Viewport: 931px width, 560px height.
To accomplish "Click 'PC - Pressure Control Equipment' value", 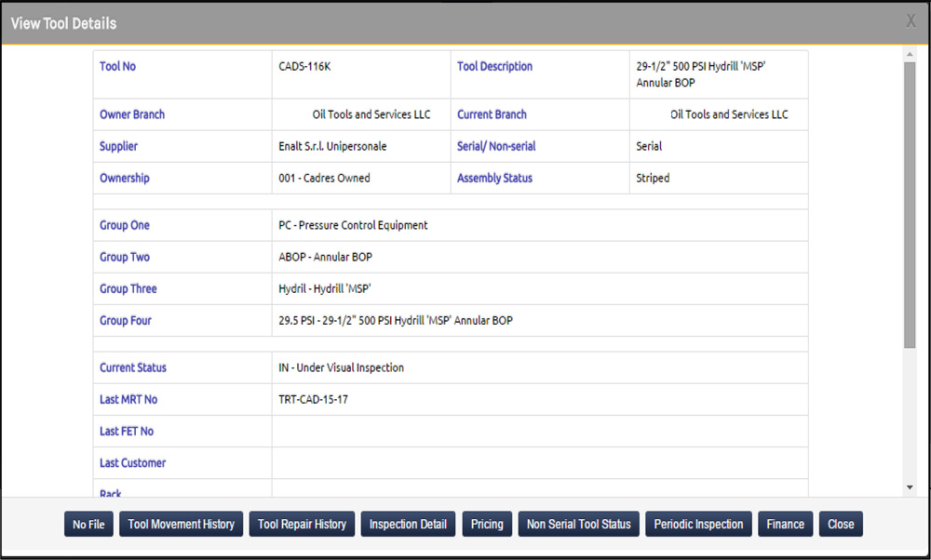I will (x=353, y=225).
